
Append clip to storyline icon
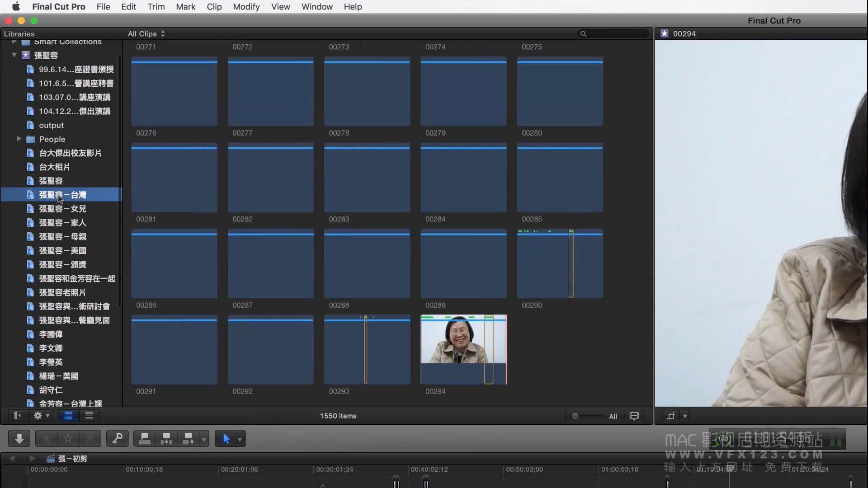[x=188, y=438]
